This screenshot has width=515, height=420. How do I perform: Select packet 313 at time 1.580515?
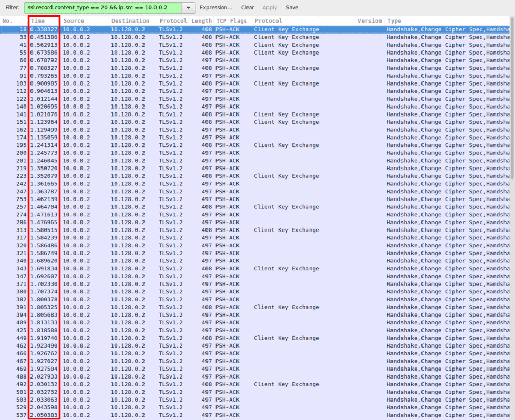[x=255, y=230]
